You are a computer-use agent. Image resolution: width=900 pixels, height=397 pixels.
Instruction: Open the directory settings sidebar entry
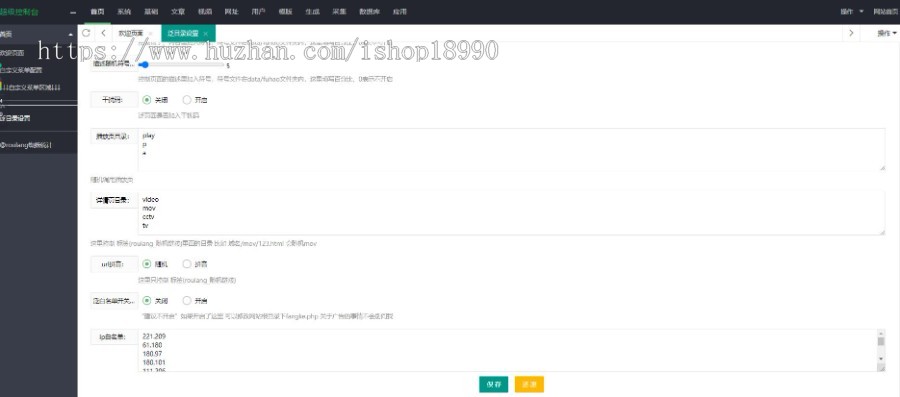tap(15, 119)
